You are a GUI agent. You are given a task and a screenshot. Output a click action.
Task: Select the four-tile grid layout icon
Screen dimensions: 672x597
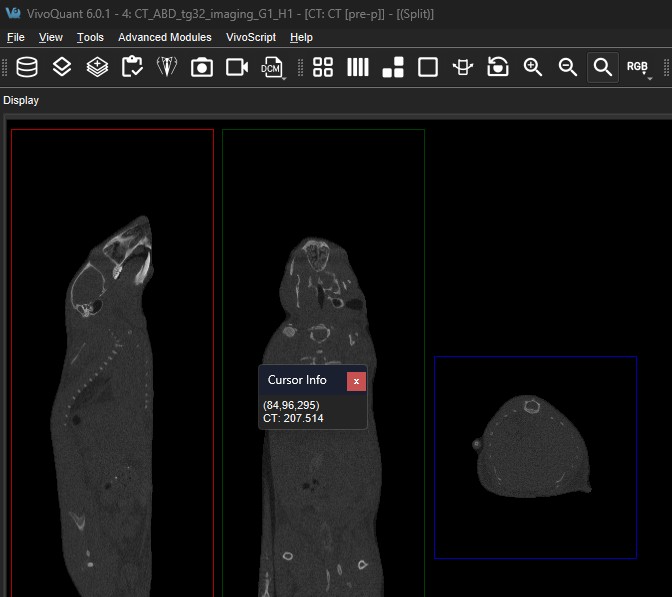(x=323, y=67)
